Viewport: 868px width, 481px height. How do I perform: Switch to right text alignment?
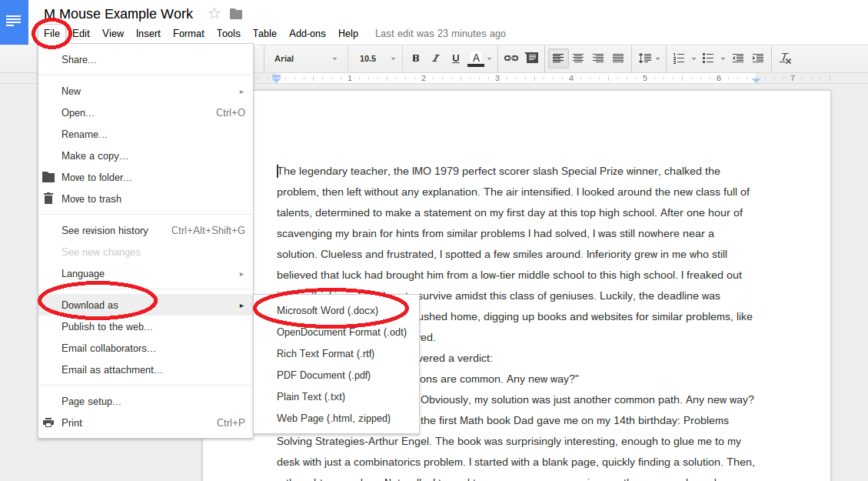coord(598,58)
